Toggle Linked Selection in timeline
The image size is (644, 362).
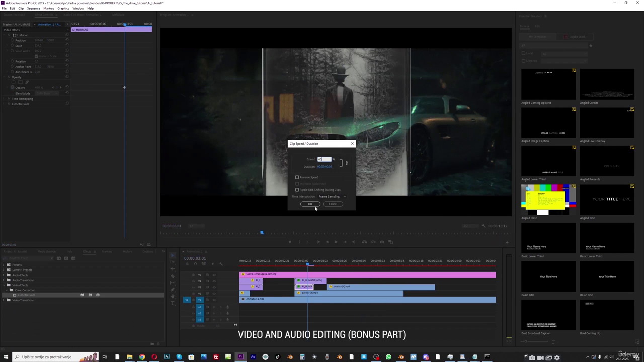coord(204,264)
